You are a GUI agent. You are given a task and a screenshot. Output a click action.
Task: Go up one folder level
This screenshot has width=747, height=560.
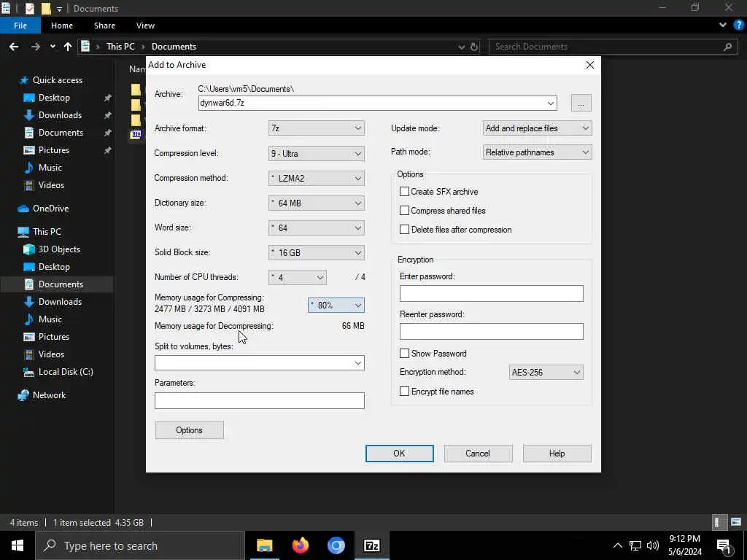pyautogui.click(x=68, y=47)
